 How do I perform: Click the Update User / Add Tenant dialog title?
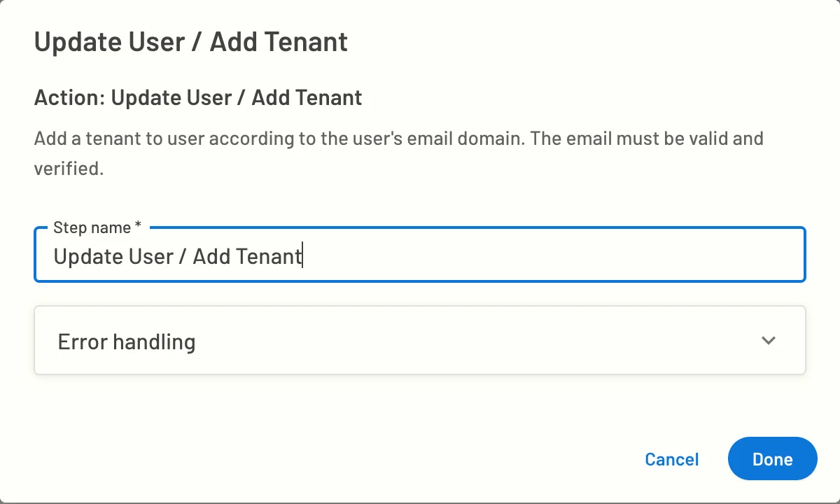[x=190, y=42]
